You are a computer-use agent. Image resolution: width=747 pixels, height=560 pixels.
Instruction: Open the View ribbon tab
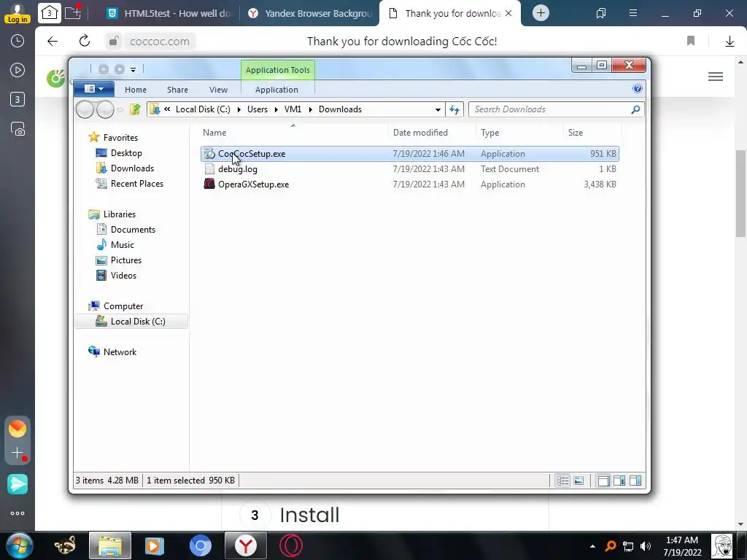[x=218, y=90]
